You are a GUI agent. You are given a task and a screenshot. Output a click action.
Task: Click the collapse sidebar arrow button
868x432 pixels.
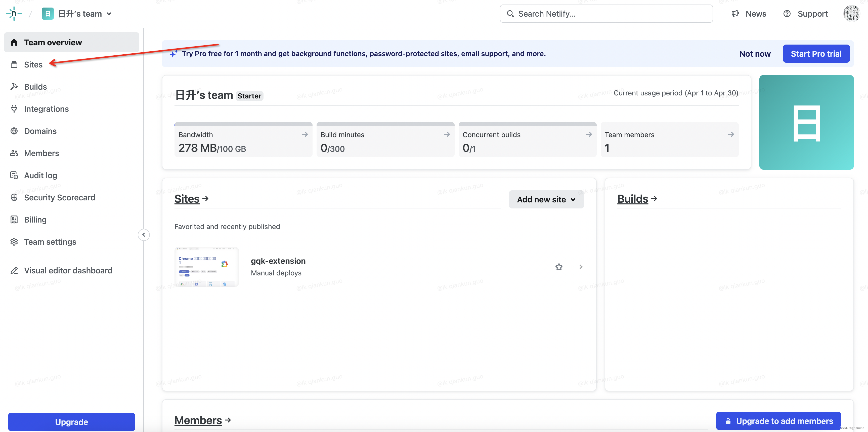(143, 235)
